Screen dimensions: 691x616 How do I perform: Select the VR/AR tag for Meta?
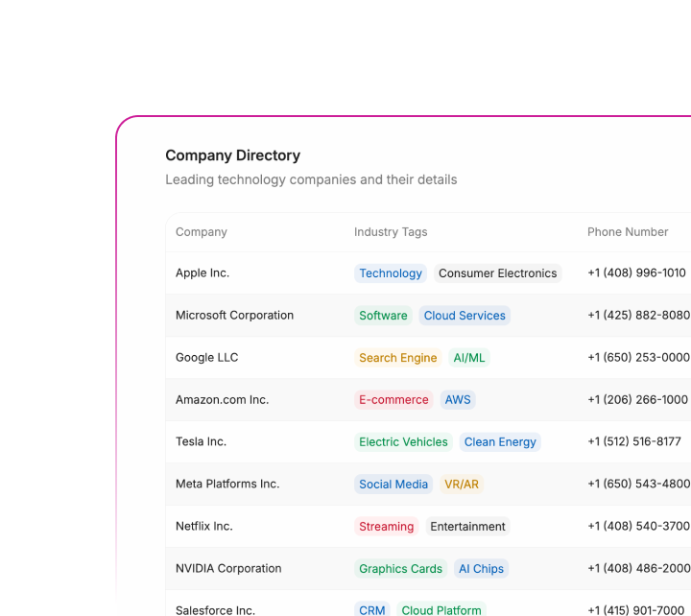pos(461,485)
